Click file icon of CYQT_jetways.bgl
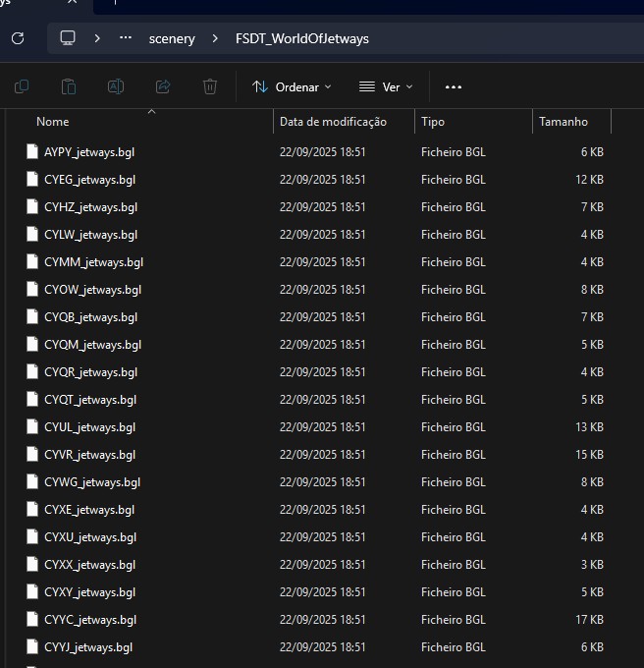This screenshot has width=644, height=668. (x=32, y=399)
